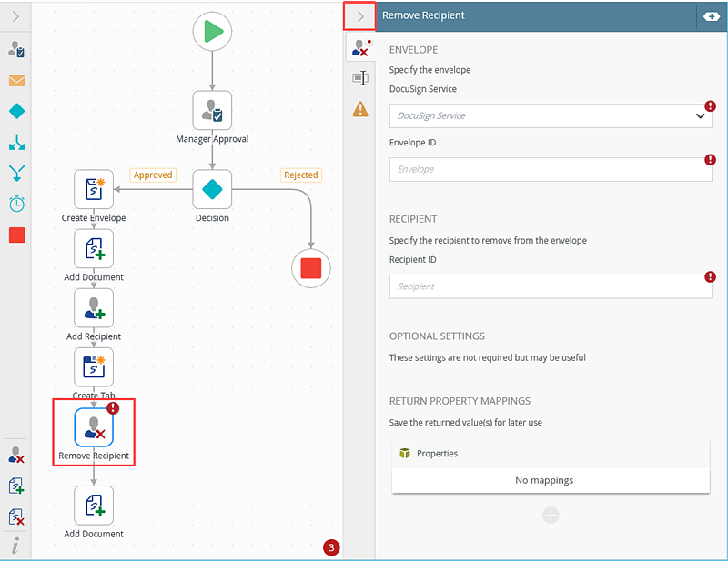Select the Manager Approval step

pos(212,110)
